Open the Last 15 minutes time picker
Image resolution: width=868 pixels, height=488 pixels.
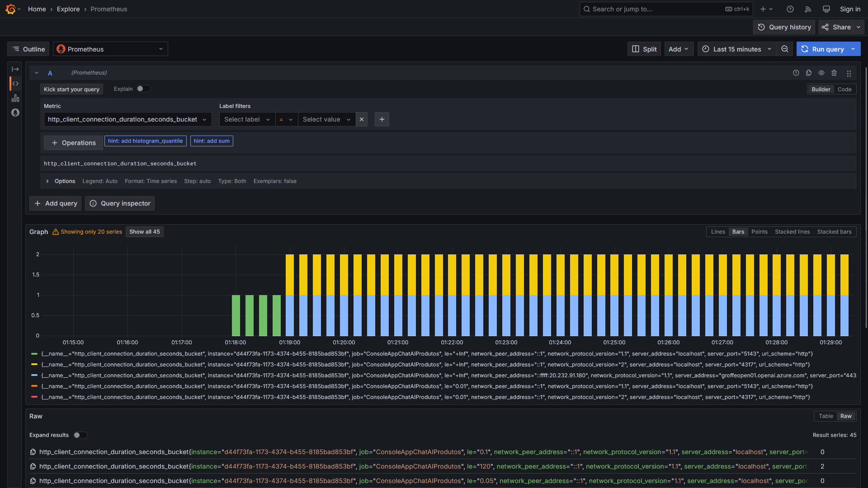[737, 49]
